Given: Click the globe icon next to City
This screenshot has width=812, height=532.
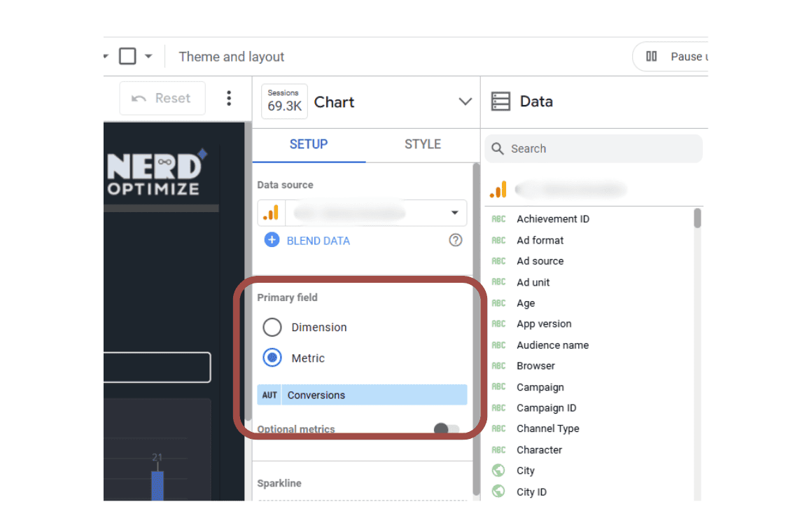Looking at the screenshot, I should [498, 470].
